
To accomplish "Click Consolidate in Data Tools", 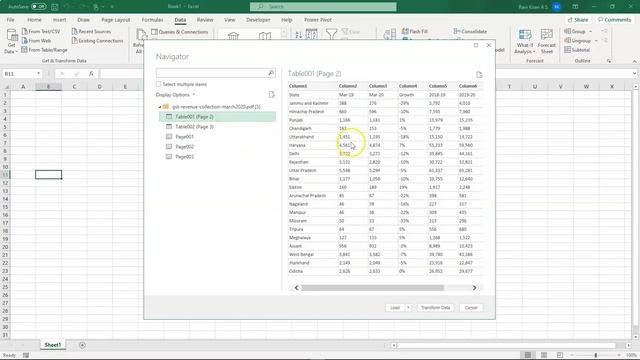I will 470,31.
